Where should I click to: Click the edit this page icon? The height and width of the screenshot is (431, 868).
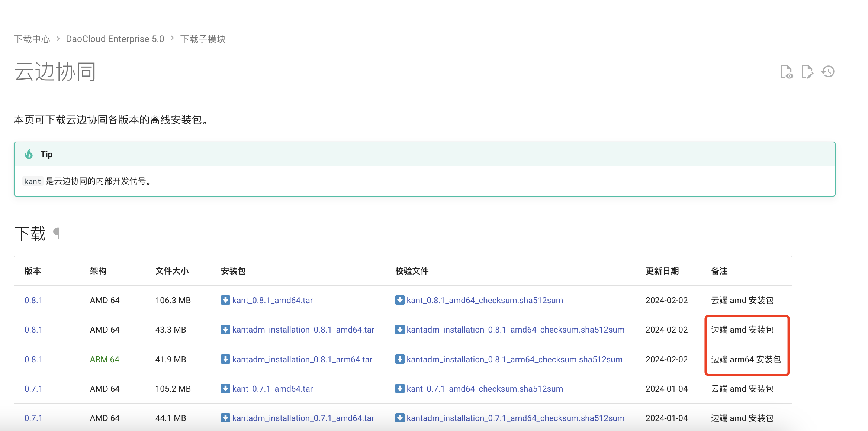807,72
